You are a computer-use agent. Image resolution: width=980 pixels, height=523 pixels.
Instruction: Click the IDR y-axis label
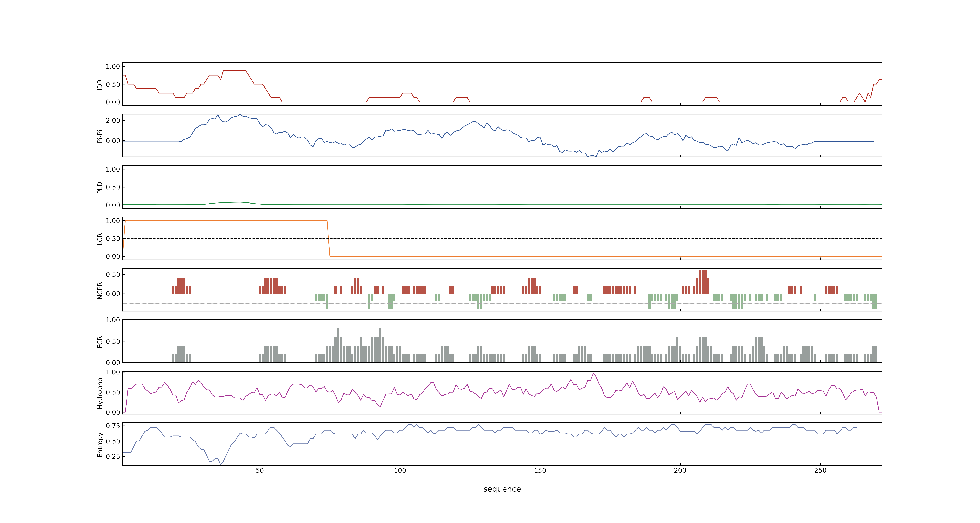coord(100,85)
